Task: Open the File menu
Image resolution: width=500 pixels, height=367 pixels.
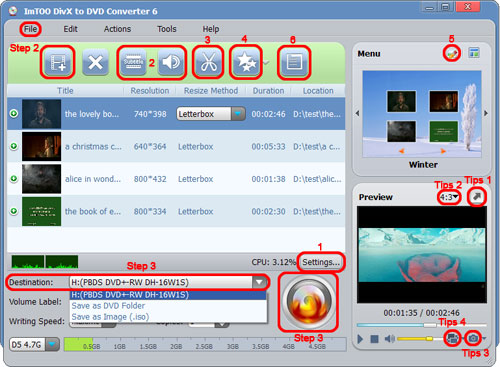Action: [x=30, y=29]
